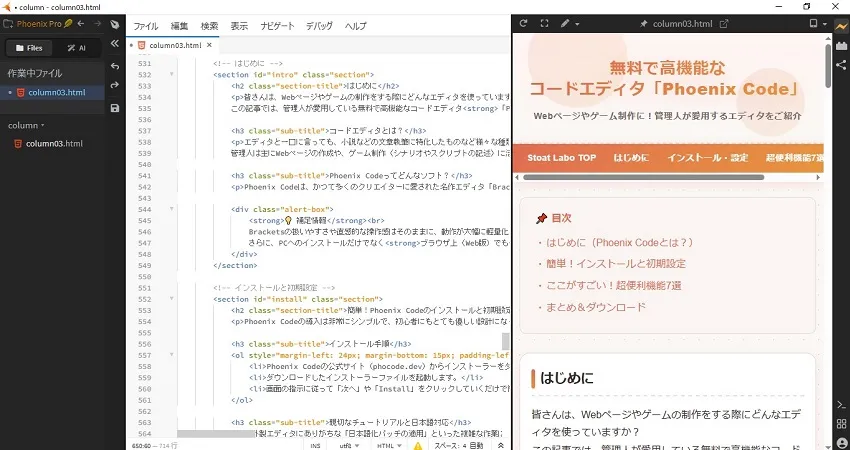The width and height of the screenshot is (850, 450).
Task: Click ここがすごい！超便利機能7選 contents link
Action: tap(614, 285)
